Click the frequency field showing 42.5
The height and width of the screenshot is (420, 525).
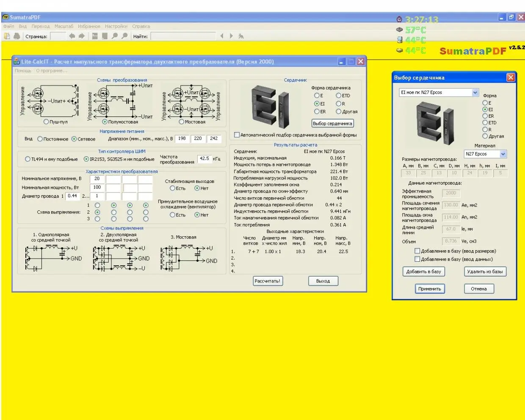(204, 159)
